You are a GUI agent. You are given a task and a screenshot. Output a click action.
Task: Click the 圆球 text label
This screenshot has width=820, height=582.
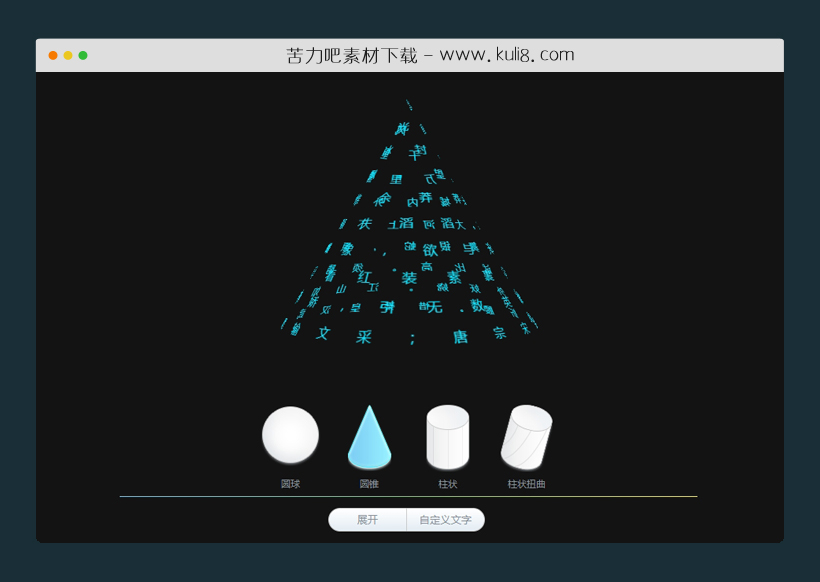[290, 484]
